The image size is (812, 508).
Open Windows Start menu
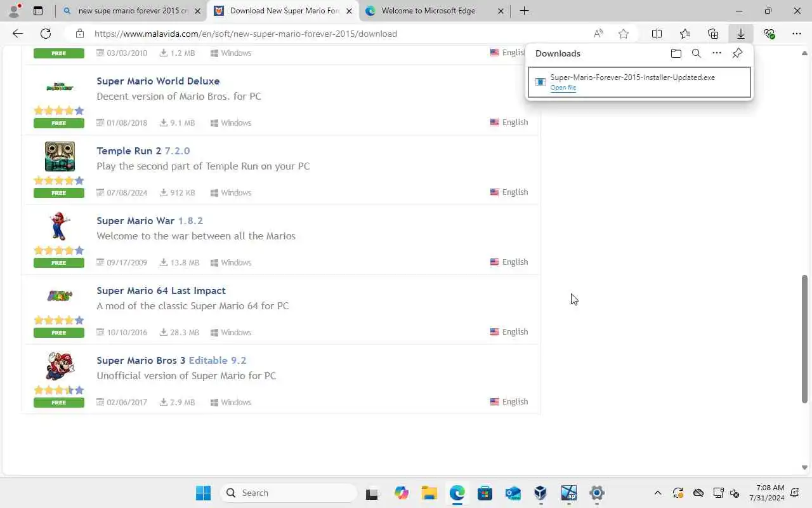click(x=203, y=493)
